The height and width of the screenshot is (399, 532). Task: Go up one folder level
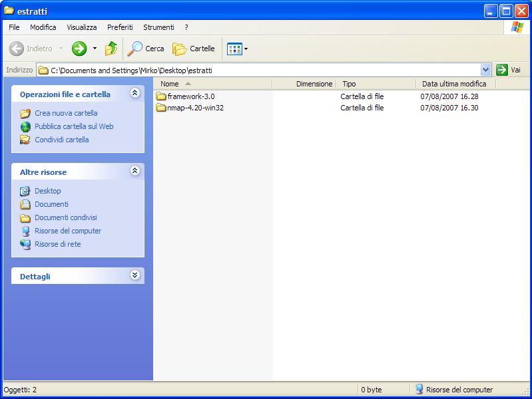(111, 49)
